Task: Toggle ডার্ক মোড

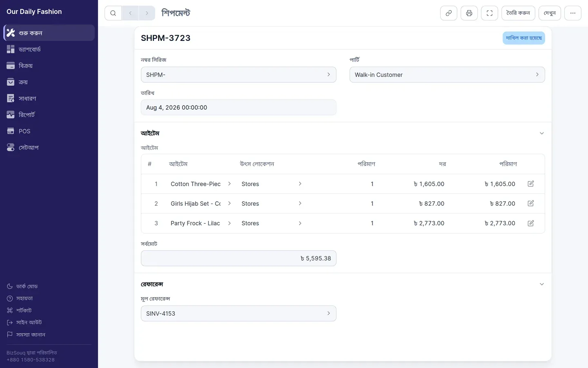Action: 22,286
